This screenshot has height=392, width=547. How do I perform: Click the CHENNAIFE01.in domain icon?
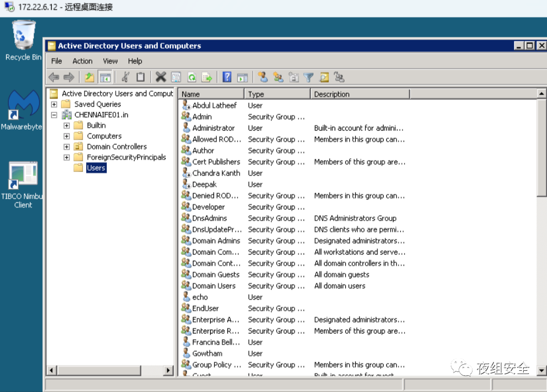pyautogui.click(x=67, y=115)
